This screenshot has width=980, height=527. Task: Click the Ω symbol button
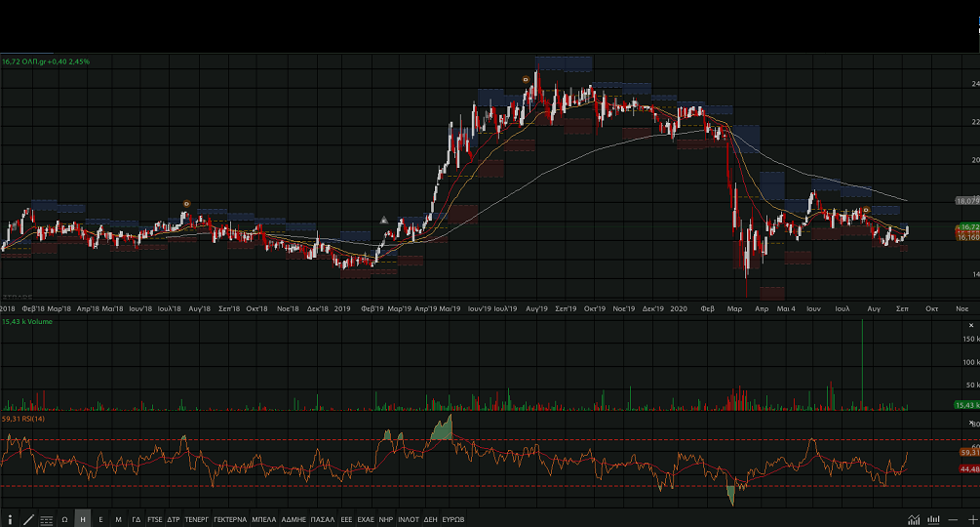[x=64, y=519]
